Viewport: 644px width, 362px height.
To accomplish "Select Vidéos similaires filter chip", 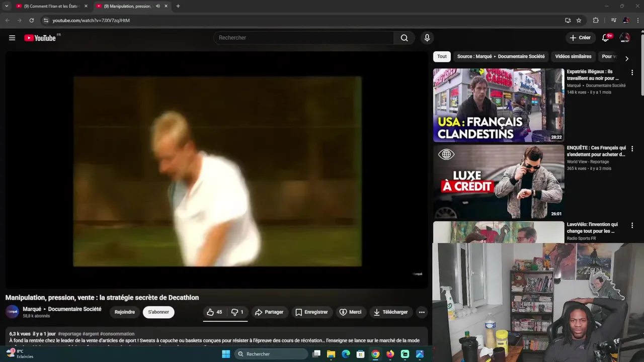I will coord(573,56).
